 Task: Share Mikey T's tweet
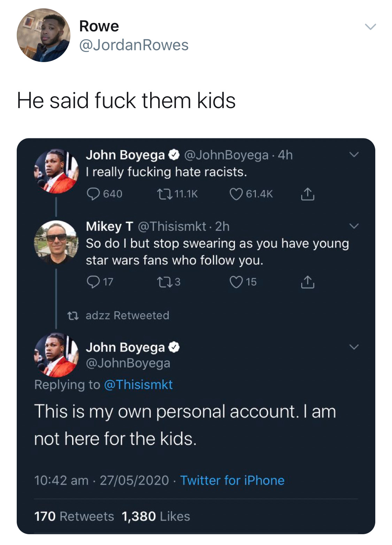(307, 282)
